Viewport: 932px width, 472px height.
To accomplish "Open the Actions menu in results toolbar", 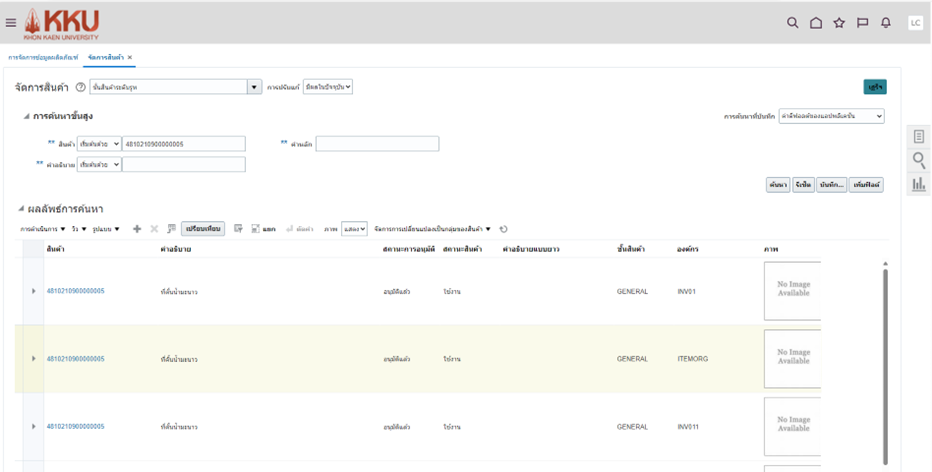I will (43, 229).
